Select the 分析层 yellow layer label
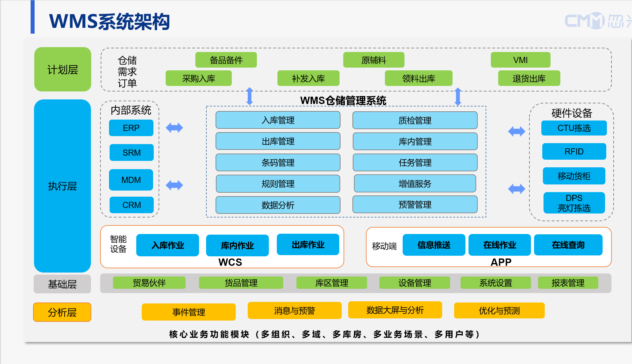This screenshot has height=364, width=632. (62, 312)
